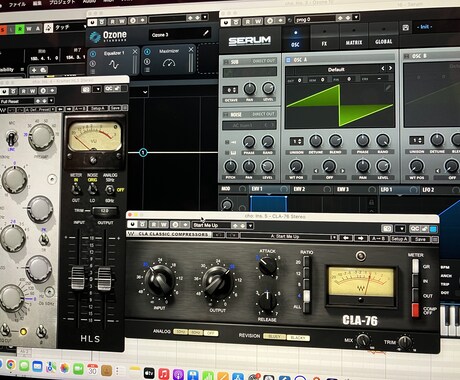Click CLA-76 Setup A button
The height and width of the screenshot is (380, 460).
point(398,239)
